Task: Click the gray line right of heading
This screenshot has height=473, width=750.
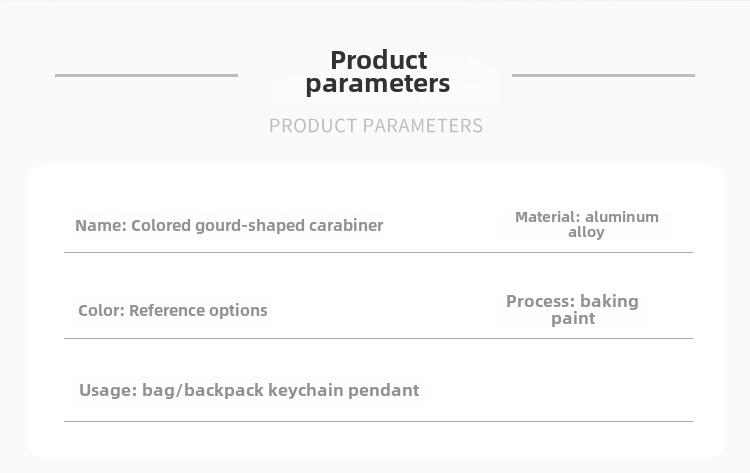Action: point(603,75)
